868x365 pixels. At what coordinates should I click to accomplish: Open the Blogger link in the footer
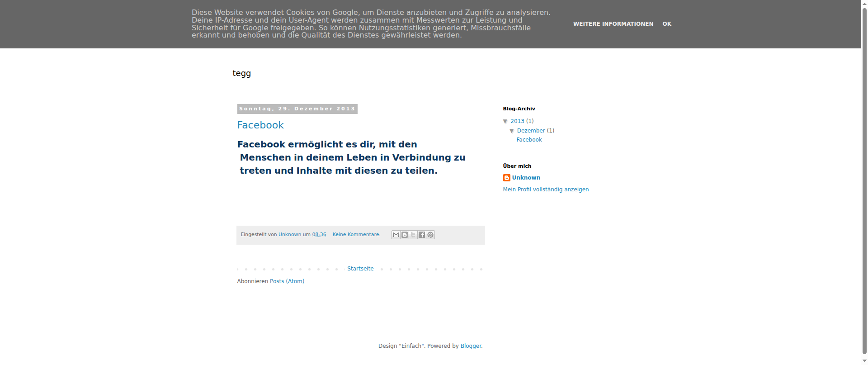click(x=471, y=346)
